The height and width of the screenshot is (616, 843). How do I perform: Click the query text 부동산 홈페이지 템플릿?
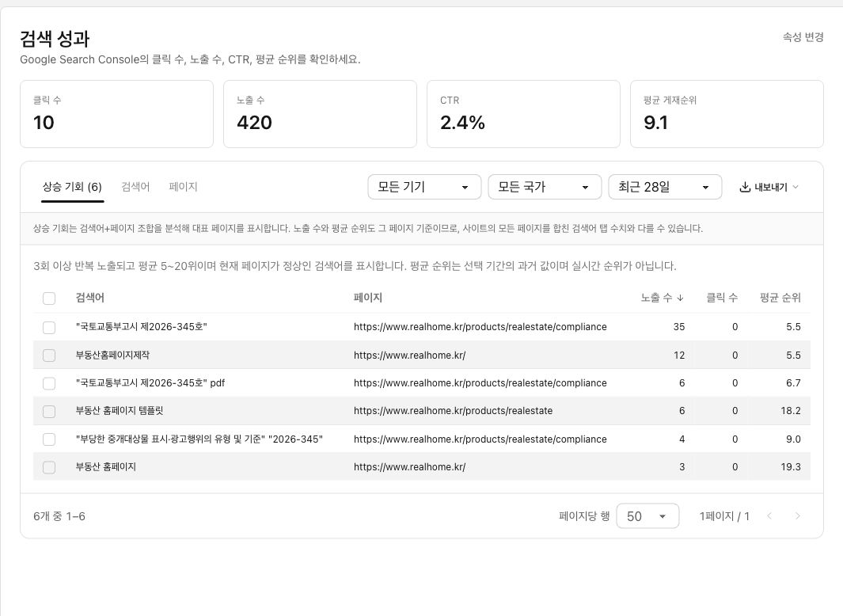(120, 411)
